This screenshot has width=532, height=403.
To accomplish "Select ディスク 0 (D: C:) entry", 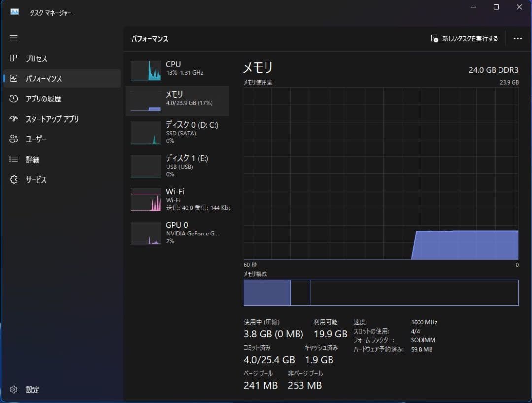I will coord(177,133).
